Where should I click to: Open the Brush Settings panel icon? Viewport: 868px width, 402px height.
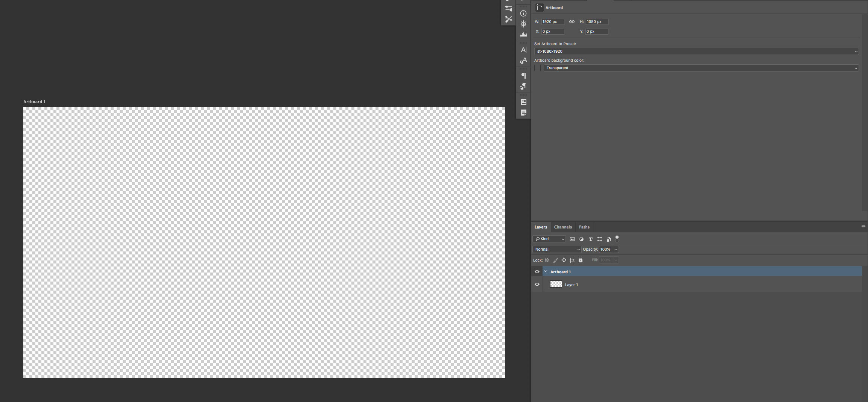click(x=508, y=8)
